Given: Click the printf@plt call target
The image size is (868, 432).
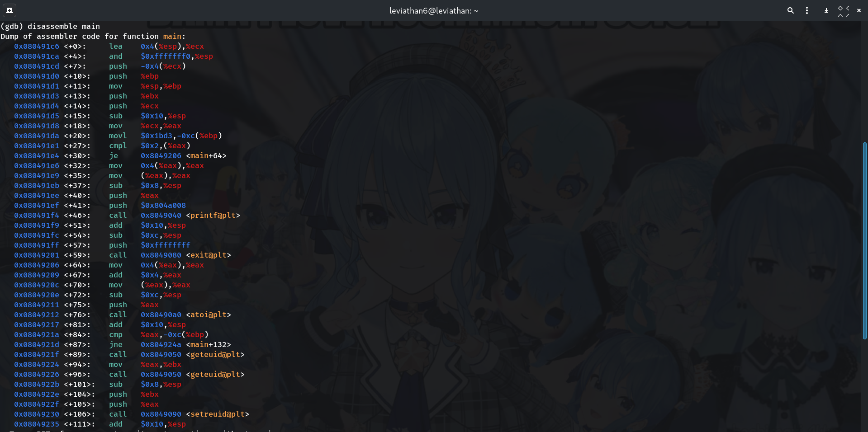Looking at the screenshot, I should [213, 215].
